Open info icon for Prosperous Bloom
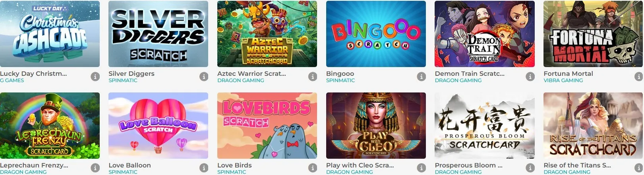Screen dimensions: 644x175 [x=530, y=168]
